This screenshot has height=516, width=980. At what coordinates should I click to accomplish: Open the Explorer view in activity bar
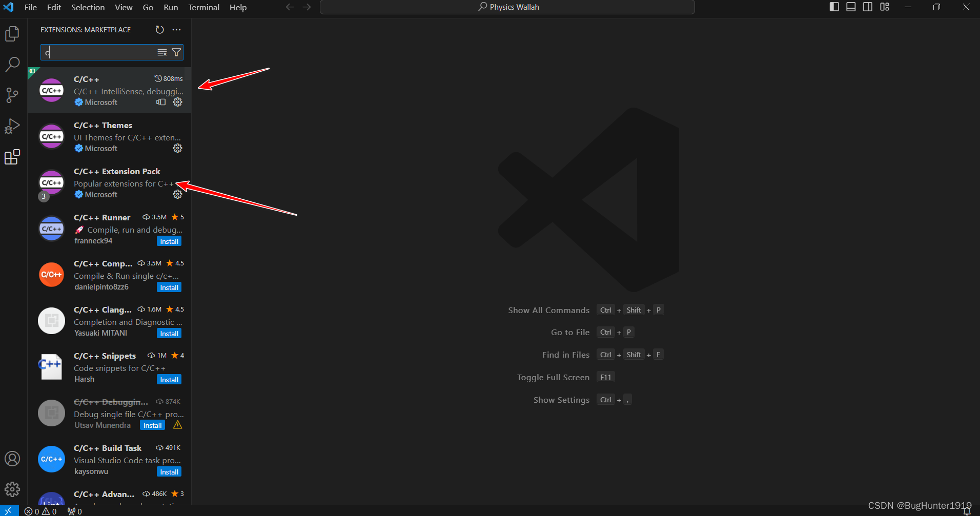[12, 34]
